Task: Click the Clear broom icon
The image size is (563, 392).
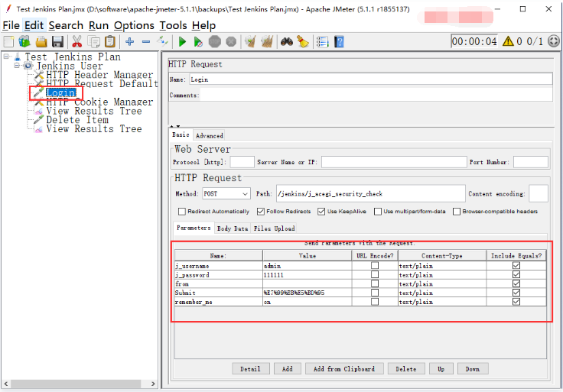Action: pyautogui.click(x=250, y=42)
